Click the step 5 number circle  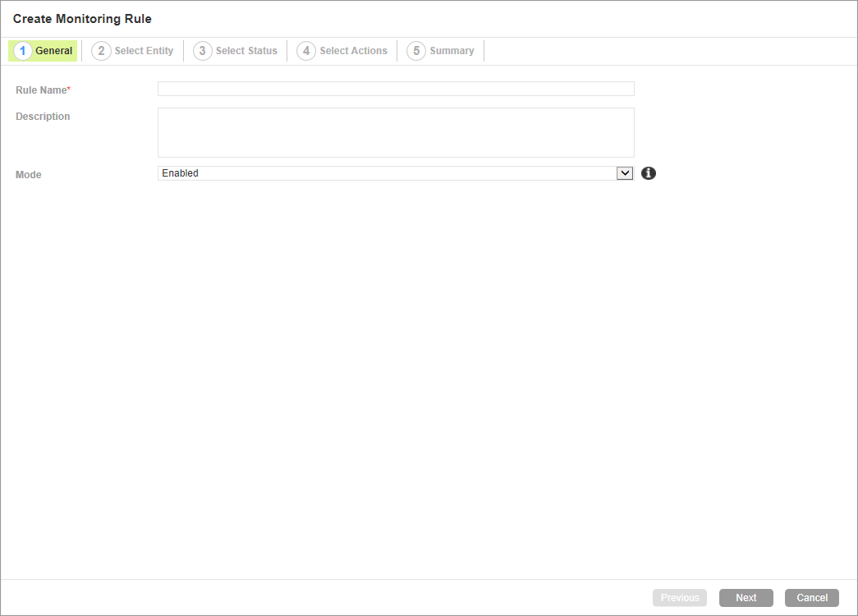click(x=416, y=51)
